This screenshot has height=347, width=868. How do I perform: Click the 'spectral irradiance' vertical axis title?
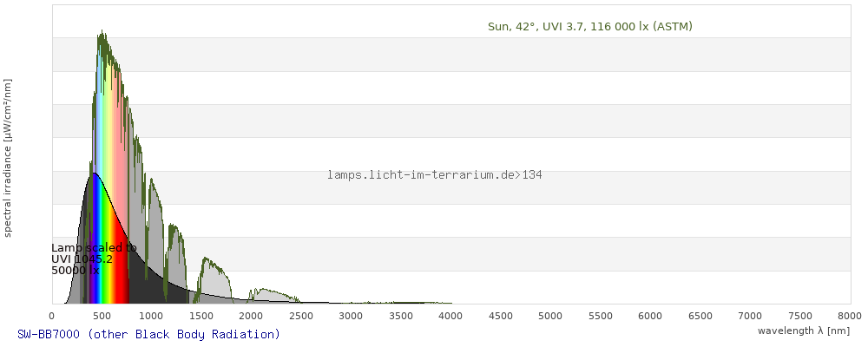[8, 157]
